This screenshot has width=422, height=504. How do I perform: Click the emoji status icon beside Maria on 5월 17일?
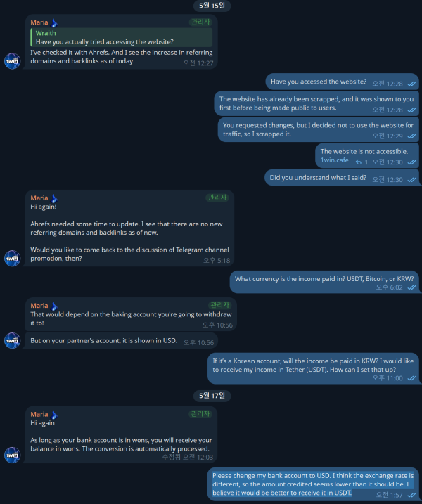pyautogui.click(x=54, y=415)
